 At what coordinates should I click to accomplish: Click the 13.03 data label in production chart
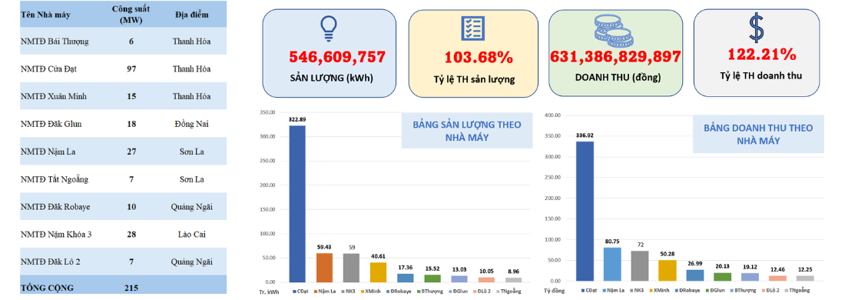pyautogui.click(x=459, y=270)
